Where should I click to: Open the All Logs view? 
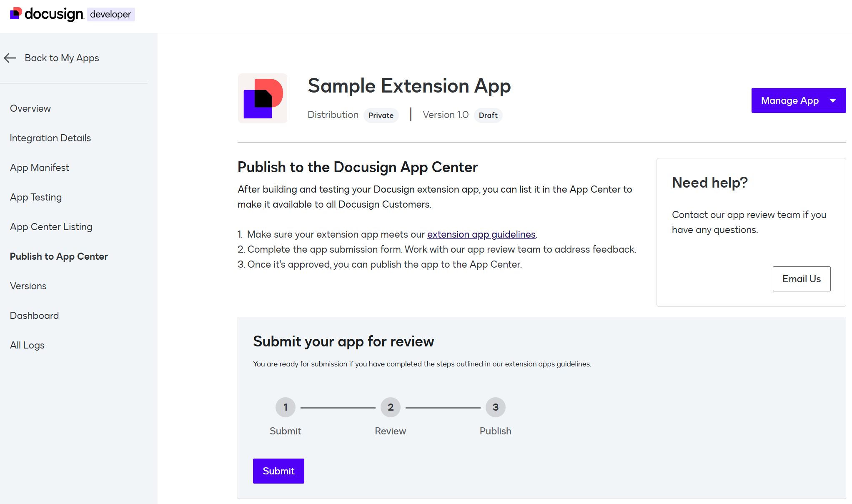tap(27, 345)
